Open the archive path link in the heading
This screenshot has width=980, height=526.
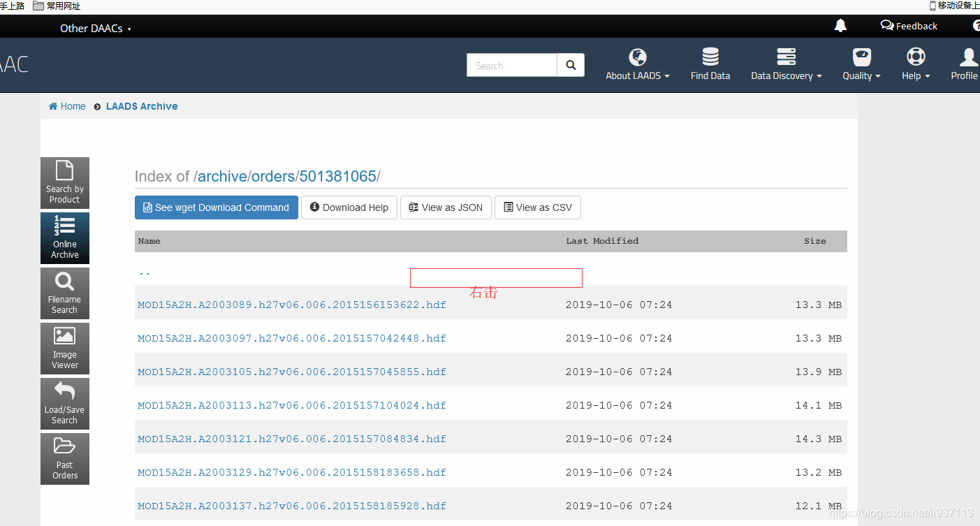point(222,177)
